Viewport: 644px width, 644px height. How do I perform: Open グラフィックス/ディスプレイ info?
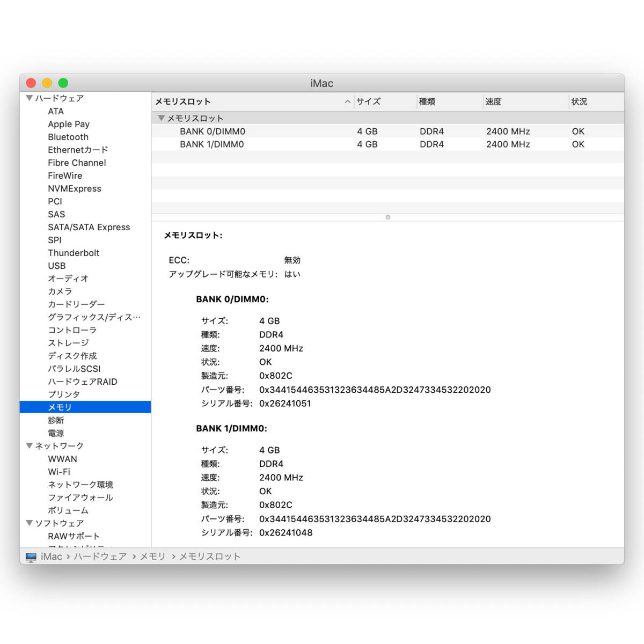click(x=94, y=317)
